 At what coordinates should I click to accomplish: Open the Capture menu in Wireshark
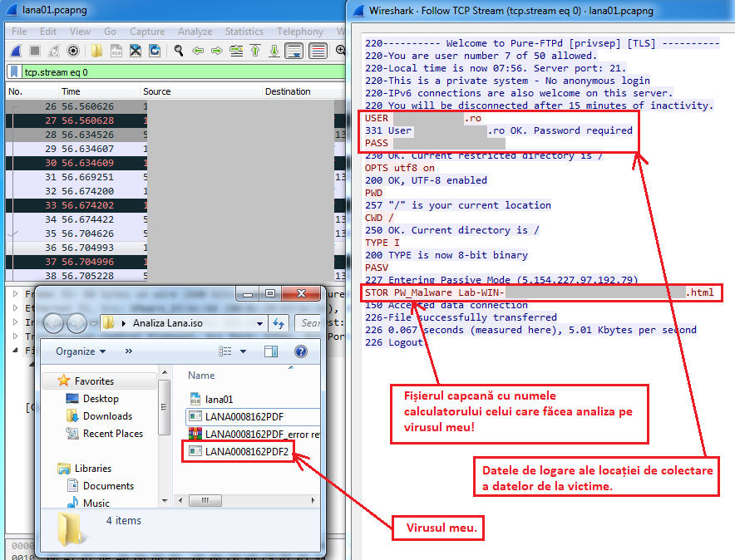147,32
